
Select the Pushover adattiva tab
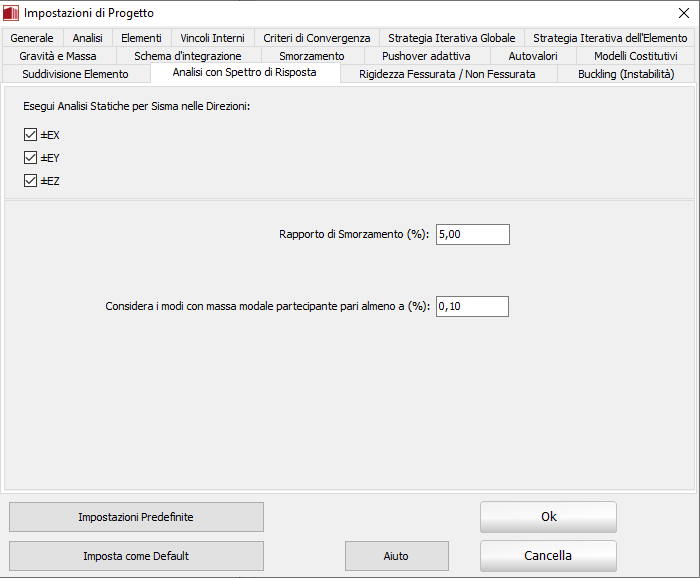[x=425, y=56]
